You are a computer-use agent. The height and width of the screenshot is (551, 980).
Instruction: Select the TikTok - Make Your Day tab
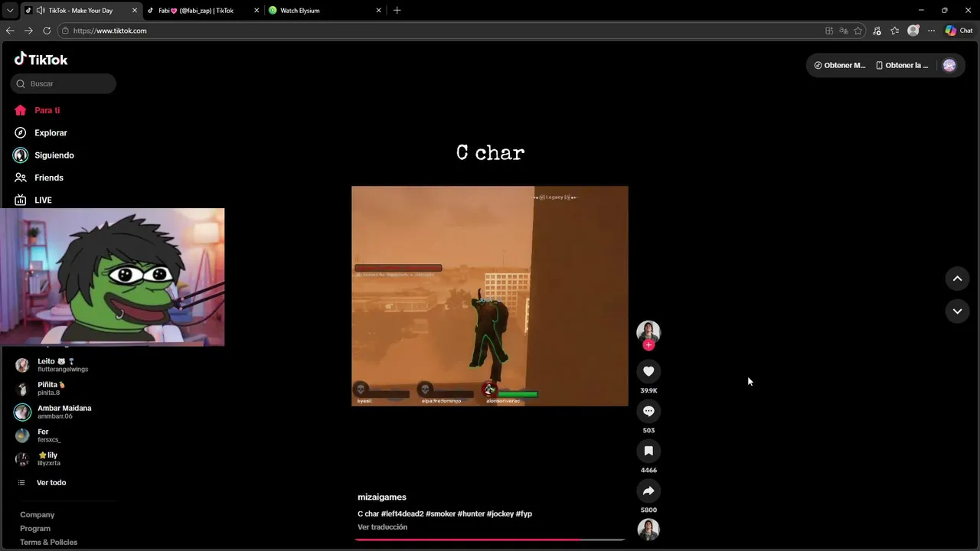tap(80, 11)
